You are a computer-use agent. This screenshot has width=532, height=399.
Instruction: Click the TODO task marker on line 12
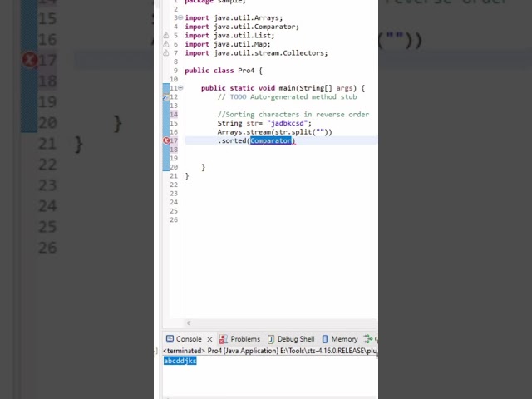[x=166, y=97]
